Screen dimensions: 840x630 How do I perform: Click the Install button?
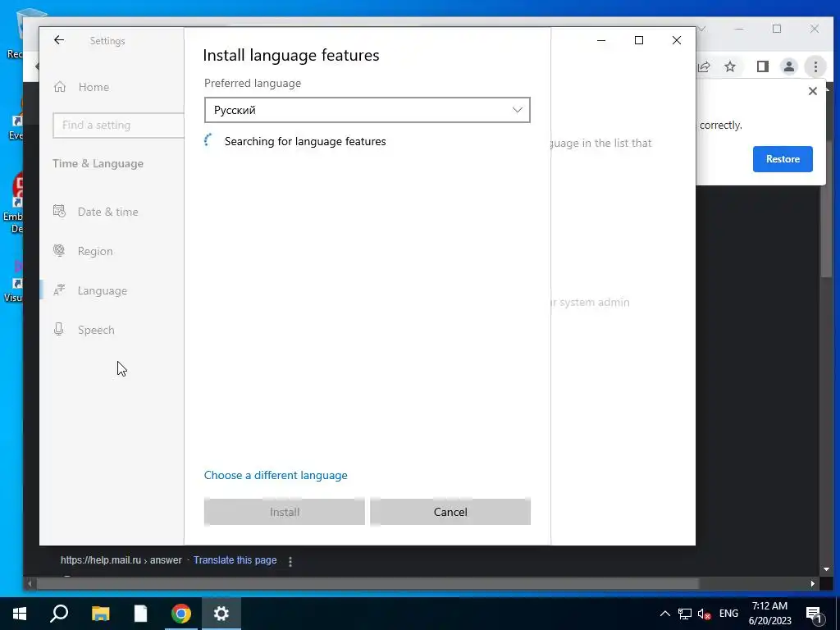pyautogui.click(x=285, y=512)
